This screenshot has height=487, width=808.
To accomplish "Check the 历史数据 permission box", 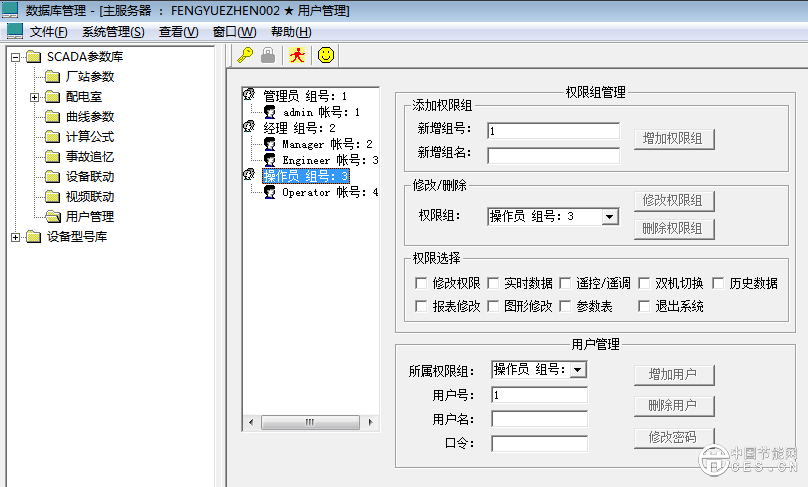I will (x=718, y=283).
